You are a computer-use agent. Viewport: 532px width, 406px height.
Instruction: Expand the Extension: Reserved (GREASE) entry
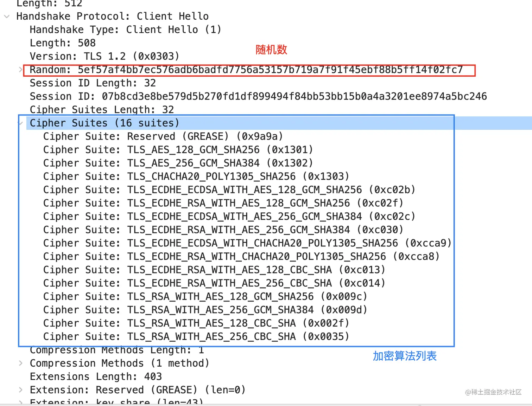[20, 389]
